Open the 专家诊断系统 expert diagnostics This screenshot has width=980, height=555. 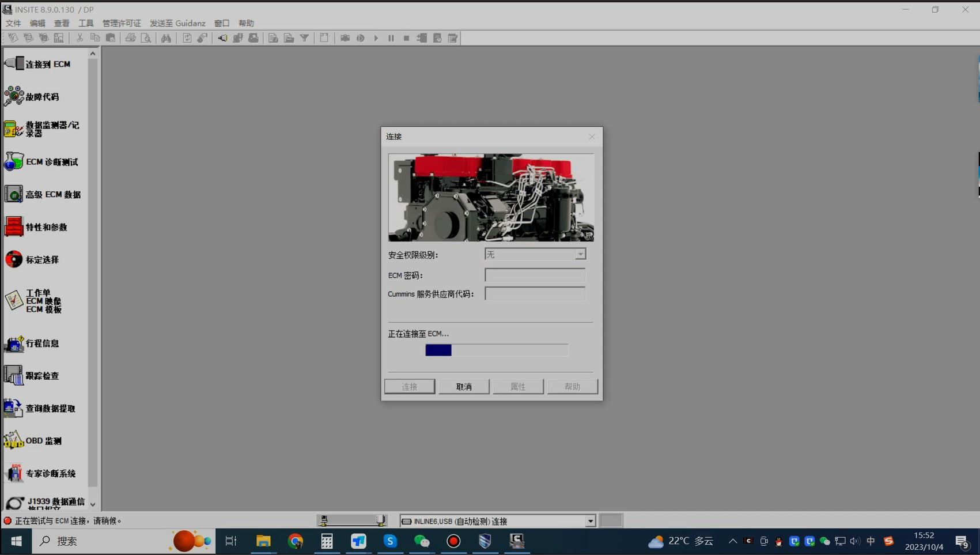15,473
